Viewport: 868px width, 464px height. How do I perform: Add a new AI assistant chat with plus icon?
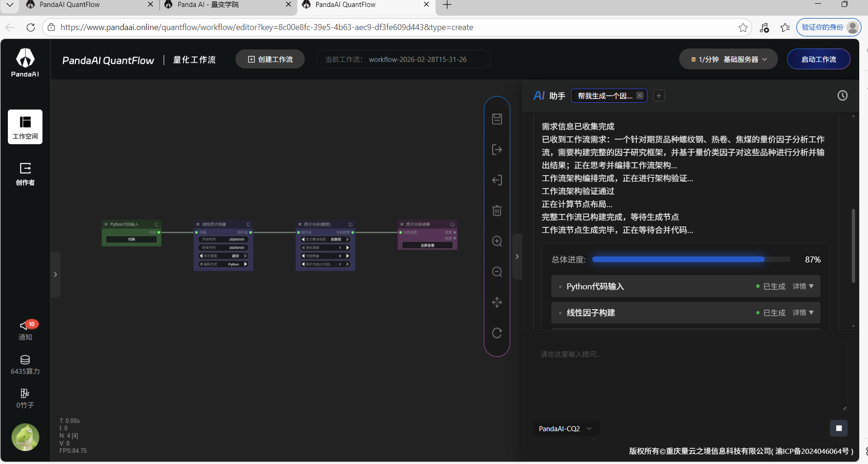(659, 96)
